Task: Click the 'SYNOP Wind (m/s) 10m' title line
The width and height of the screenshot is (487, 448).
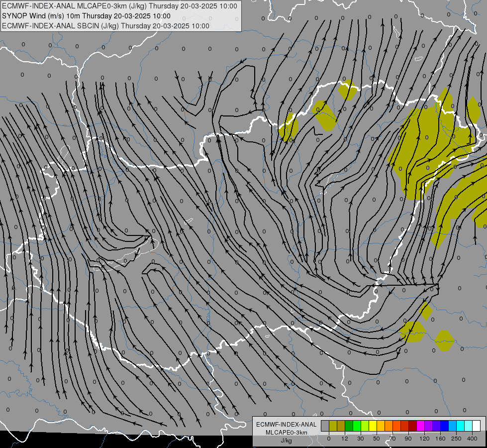Action: (41, 16)
